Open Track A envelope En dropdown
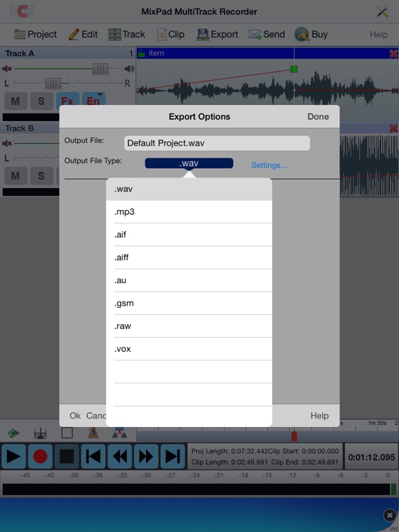The height and width of the screenshot is (532, 399). pyautogui.click(x=94, y=101)
